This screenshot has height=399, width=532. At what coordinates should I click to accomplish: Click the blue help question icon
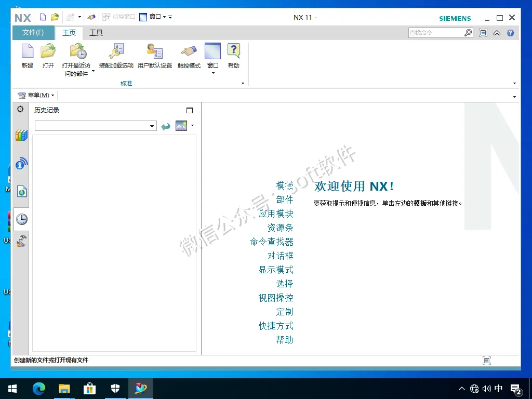[x=510, y=33]
